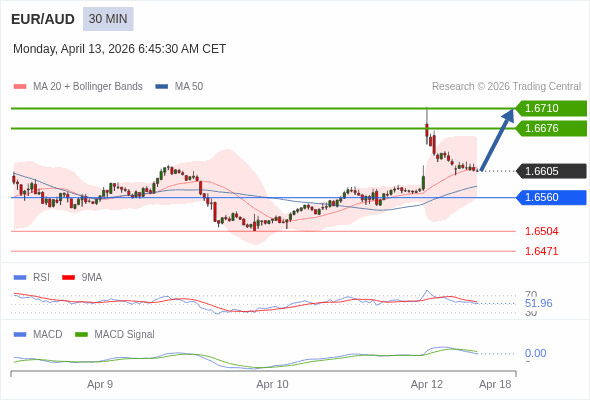
Task: Click the 'Apr 9' time axis label
Action: (x=100, y=384)
